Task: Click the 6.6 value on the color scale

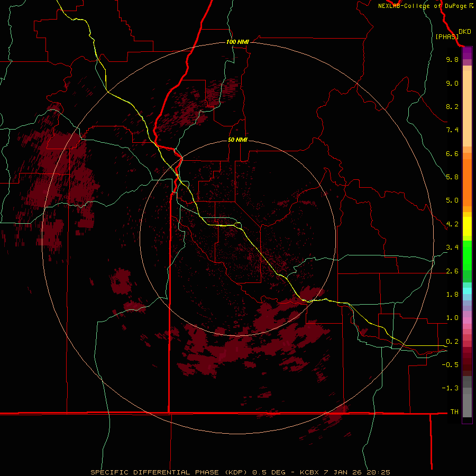Action: click(x=452, y=153)
